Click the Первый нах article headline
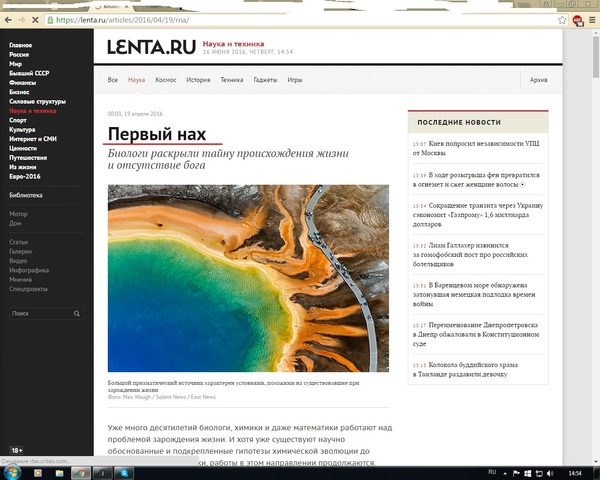Viewport: 600px width, 480px height. click(x=157, y=134)
